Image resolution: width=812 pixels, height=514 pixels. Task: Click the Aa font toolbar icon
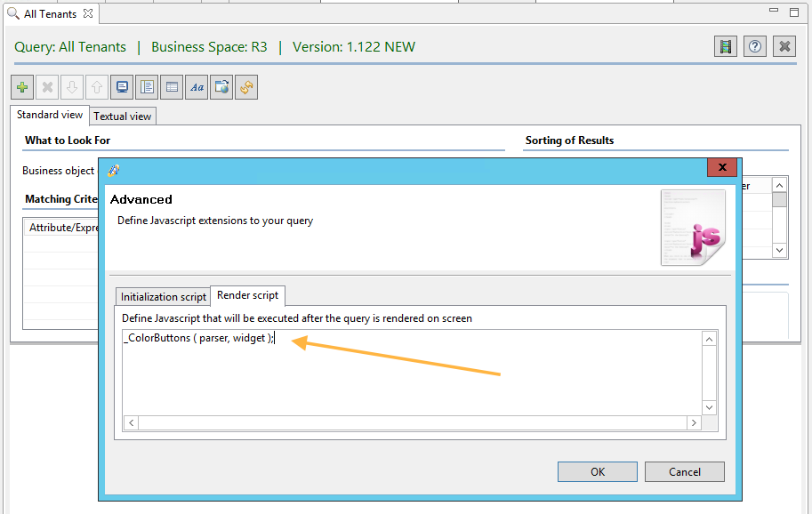click(x=197, y=87)
